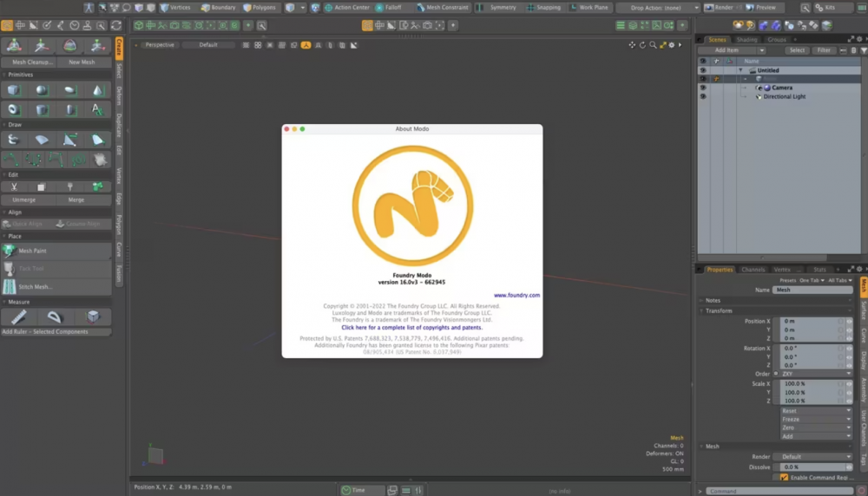Select the Torus primitive tool
Screen dimensions: 868x496
pyautogui.click(x=14, y=109)
